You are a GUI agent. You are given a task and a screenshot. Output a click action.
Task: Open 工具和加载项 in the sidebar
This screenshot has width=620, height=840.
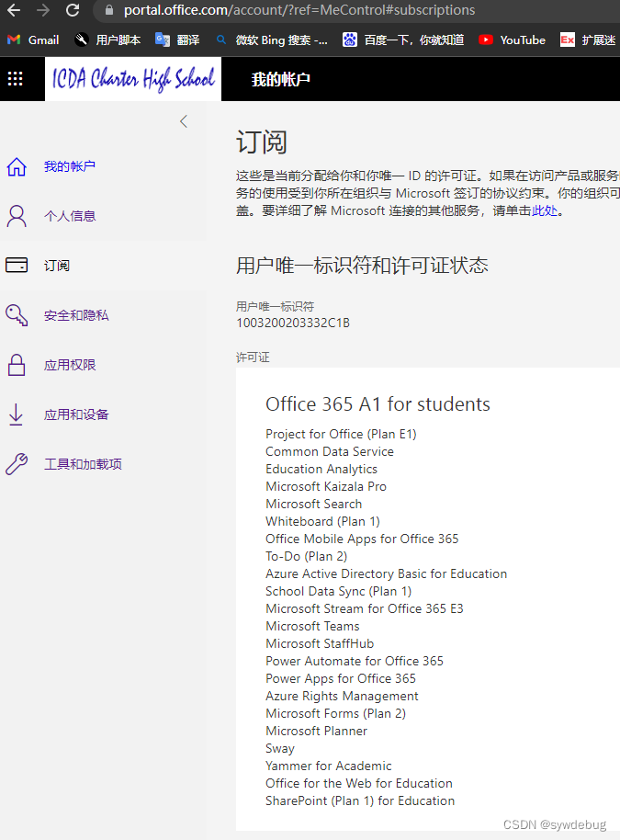83,464
